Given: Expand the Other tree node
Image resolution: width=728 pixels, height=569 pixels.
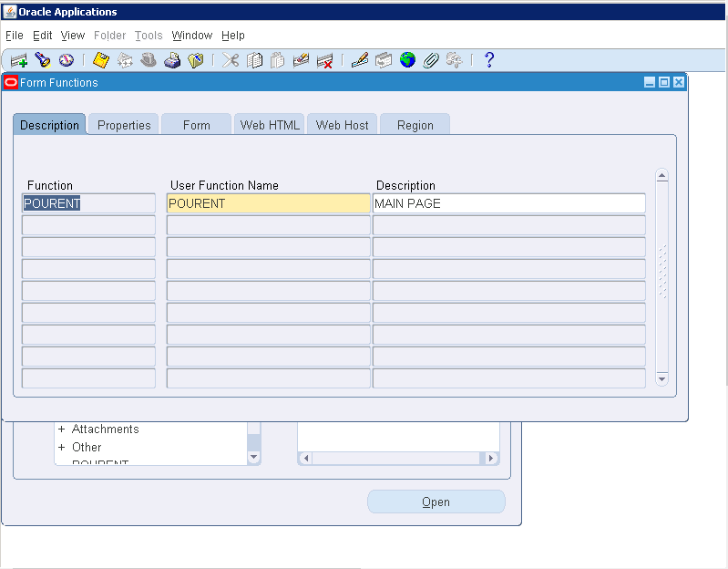Looking at the screenshot, I should click(62, 448).
